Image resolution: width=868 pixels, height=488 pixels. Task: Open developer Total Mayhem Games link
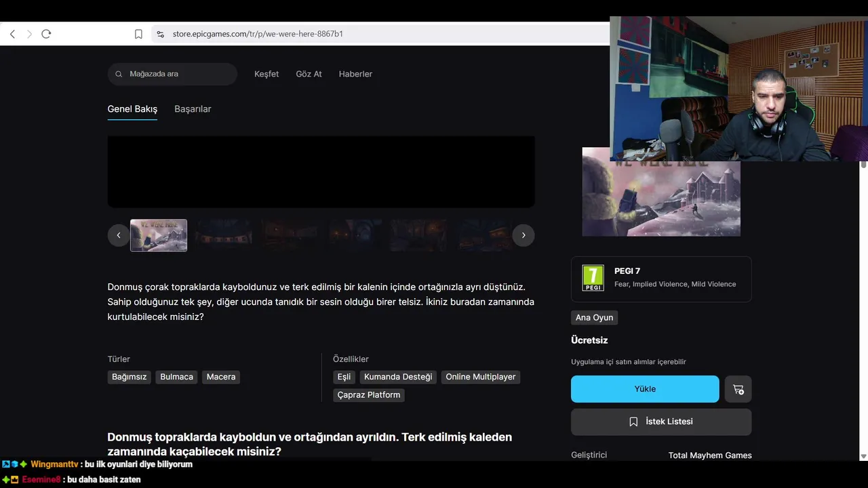[x=710, y=455]
